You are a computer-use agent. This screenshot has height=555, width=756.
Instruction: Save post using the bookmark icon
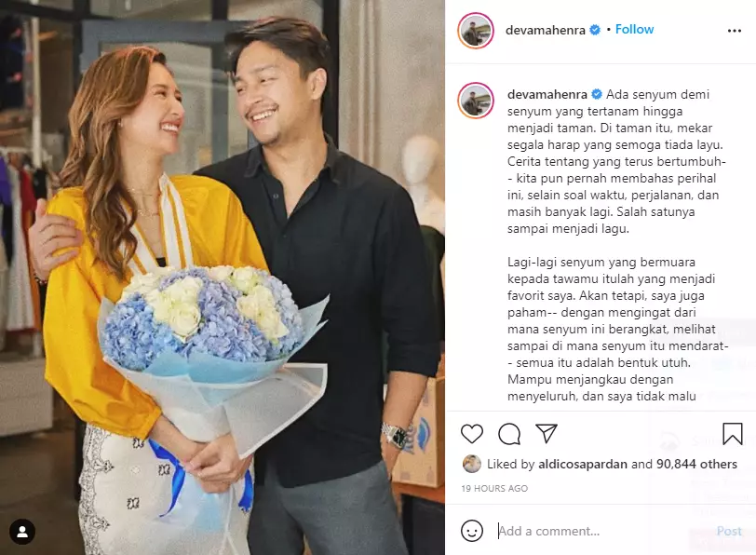click(x=733, y=434)
